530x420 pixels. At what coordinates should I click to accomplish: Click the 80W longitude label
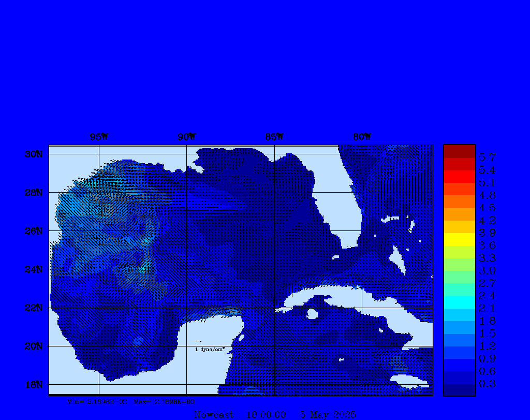362,137
